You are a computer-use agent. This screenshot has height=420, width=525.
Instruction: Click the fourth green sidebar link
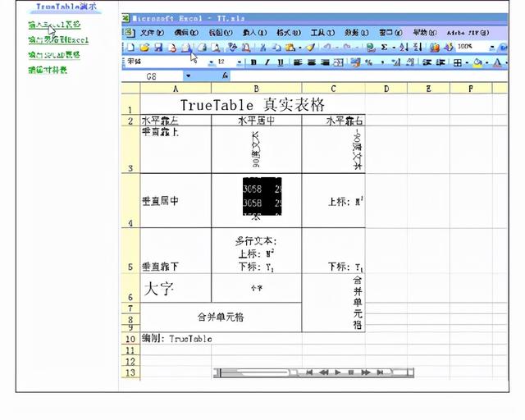(x=48, y=70)
